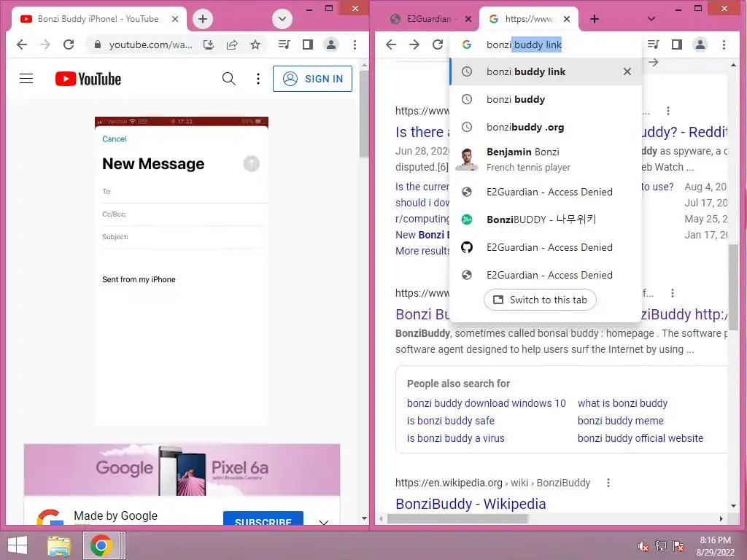Open media control icon in YouTube window
The image size is (747, 560).
click(284, 44)
